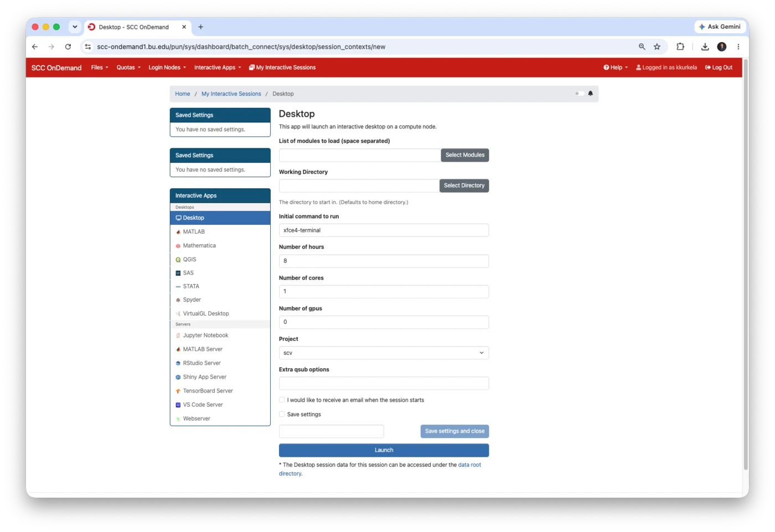Click the notification bell icon in breadcrumb bar
Screen dimensions: 775x532
point(591,94)
